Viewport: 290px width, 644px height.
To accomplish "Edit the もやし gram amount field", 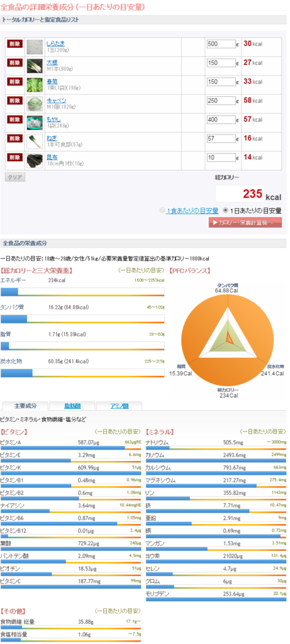I will coord(221,119).
